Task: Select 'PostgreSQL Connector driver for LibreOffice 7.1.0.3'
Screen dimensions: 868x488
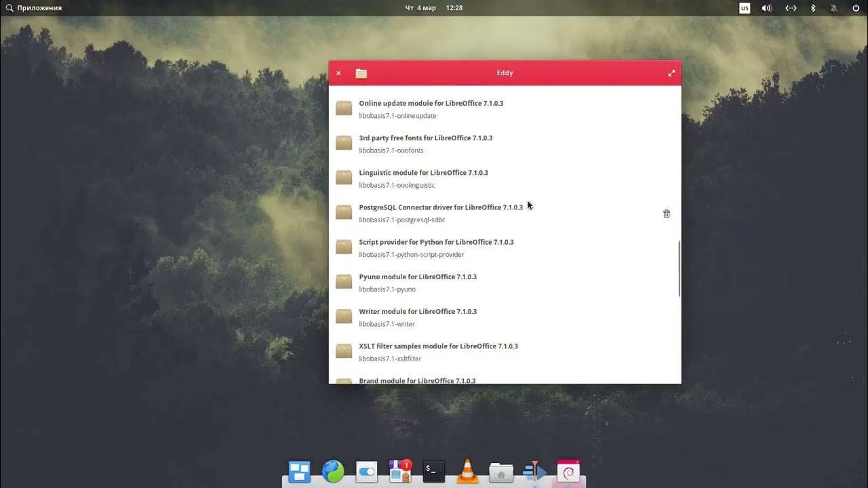Action: [x=441, y=207]
